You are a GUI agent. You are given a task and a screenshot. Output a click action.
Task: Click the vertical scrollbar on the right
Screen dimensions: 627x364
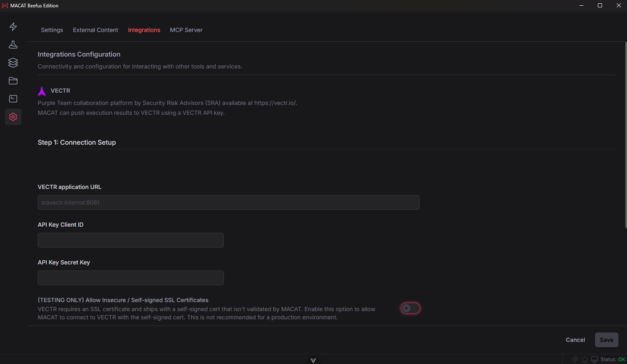point(626,135)
